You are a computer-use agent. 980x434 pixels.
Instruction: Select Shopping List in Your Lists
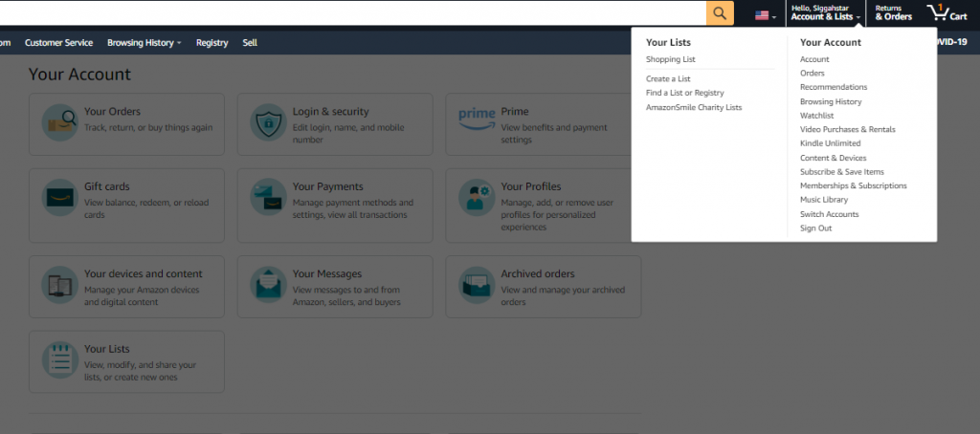pos(671,59)
